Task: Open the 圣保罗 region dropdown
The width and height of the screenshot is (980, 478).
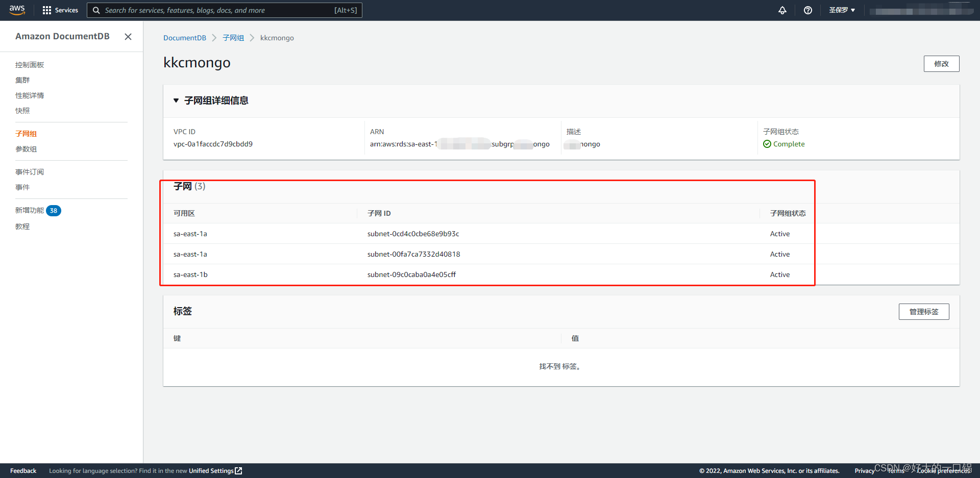Action: tap(842, 10)
